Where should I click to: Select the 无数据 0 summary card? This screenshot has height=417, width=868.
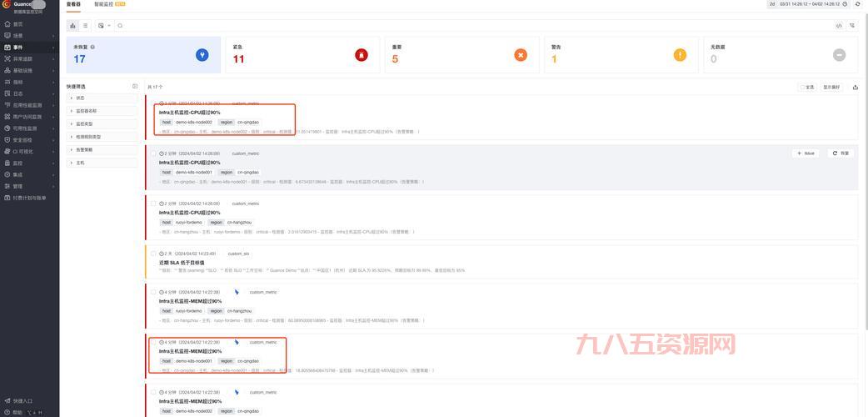coord(781,55)
